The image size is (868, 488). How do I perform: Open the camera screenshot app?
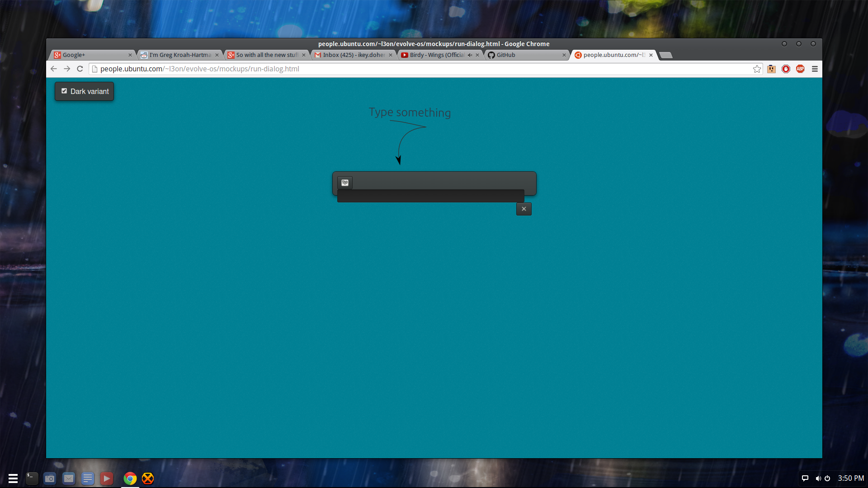coord(50,478)
